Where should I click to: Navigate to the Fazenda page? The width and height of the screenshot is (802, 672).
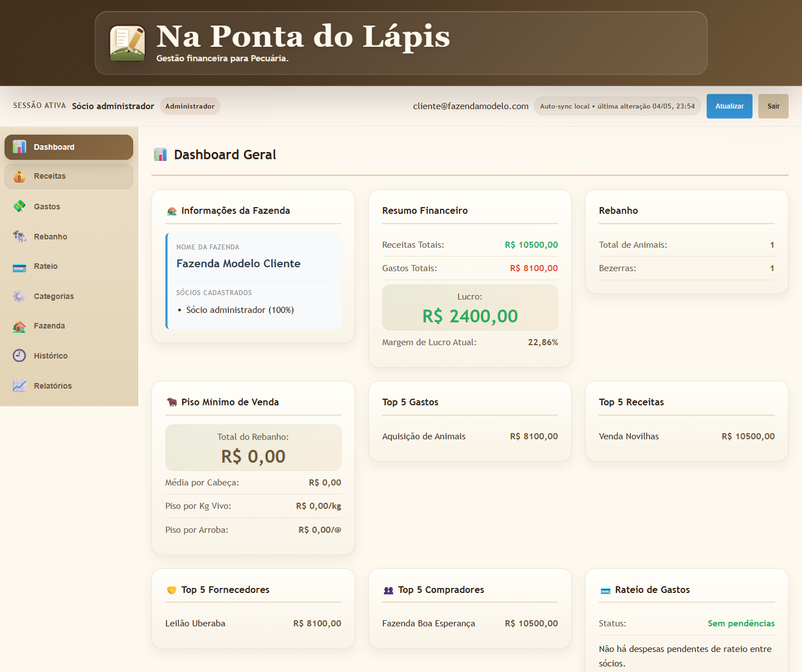pyautogui.click(x=69, y=326)
